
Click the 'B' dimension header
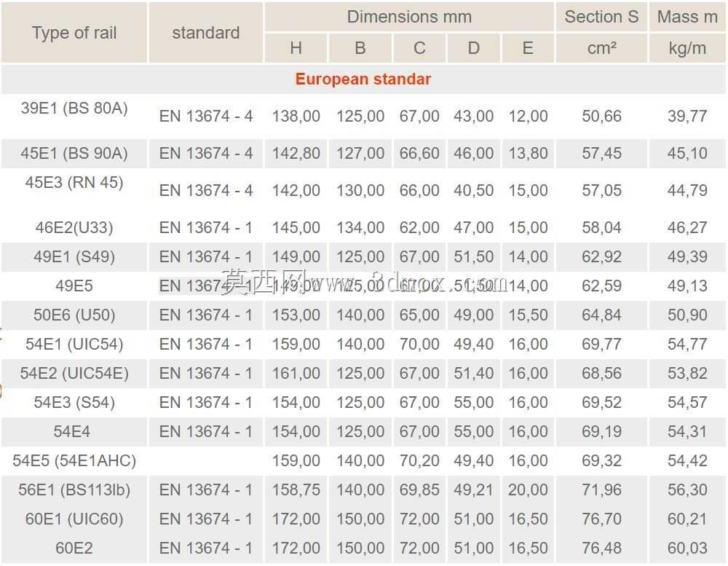[x=360, y=48]
